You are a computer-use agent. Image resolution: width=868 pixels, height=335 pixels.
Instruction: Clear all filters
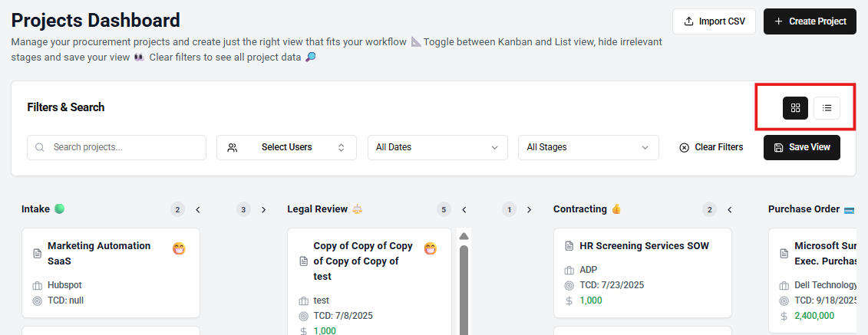(711, 147)
